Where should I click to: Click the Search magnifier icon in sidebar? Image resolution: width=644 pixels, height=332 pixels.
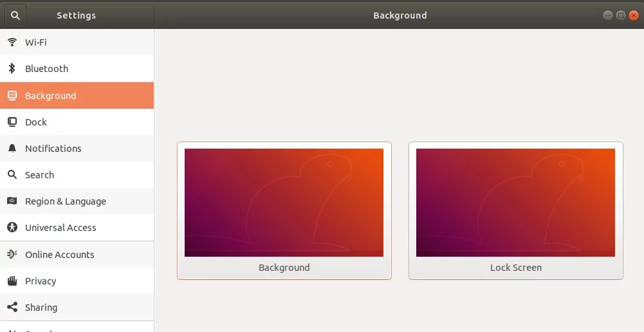tap(12, 174)
